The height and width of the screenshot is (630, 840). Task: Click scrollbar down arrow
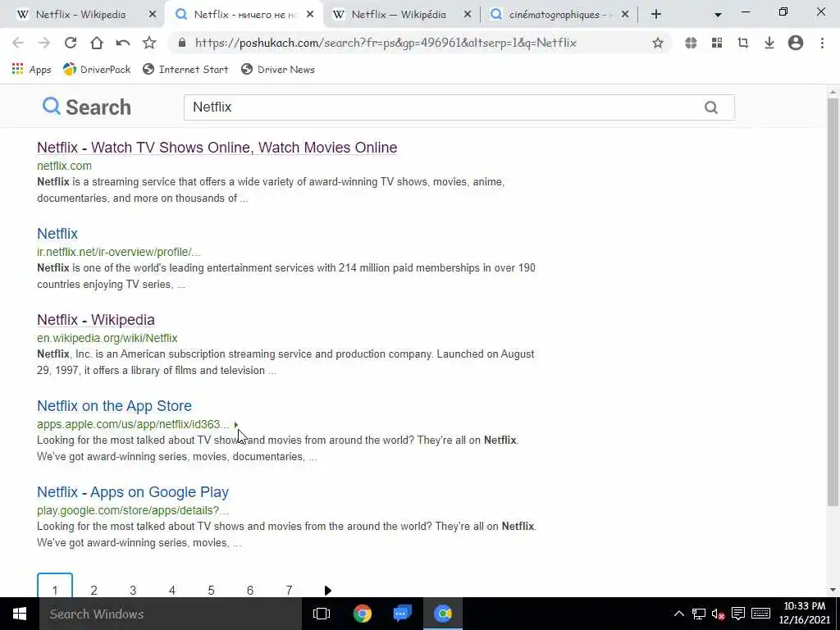pyautogui.click(x=833, y=590)
